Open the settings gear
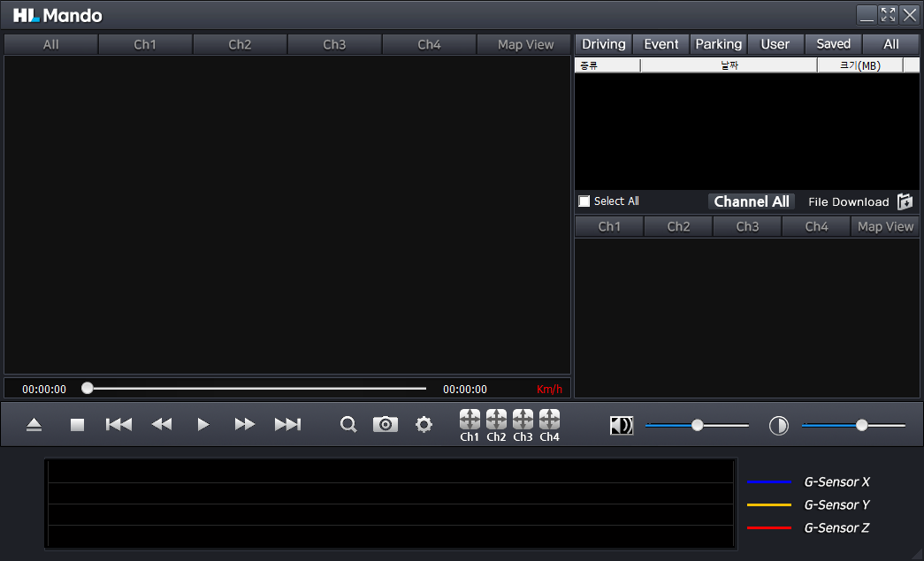924x561 pixels. pos(424,425)
